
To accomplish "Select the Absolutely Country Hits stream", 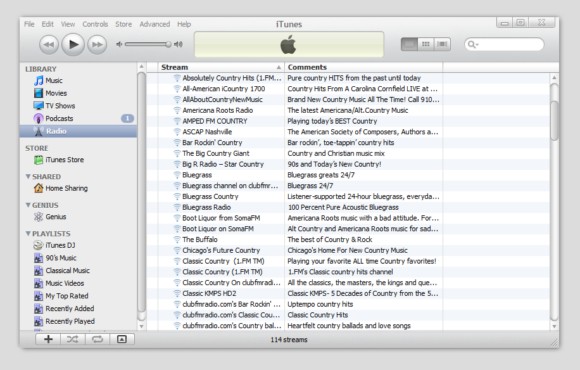I will click(348, 78).
